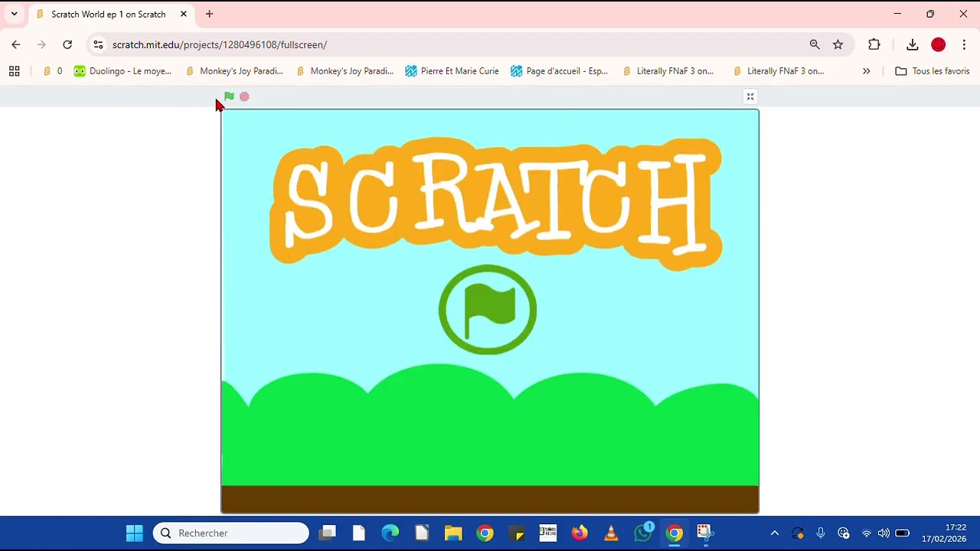The width and height of the screenshot is (980, 551).
Task: Open site information icon in address bar
Action: coord(98,44)
